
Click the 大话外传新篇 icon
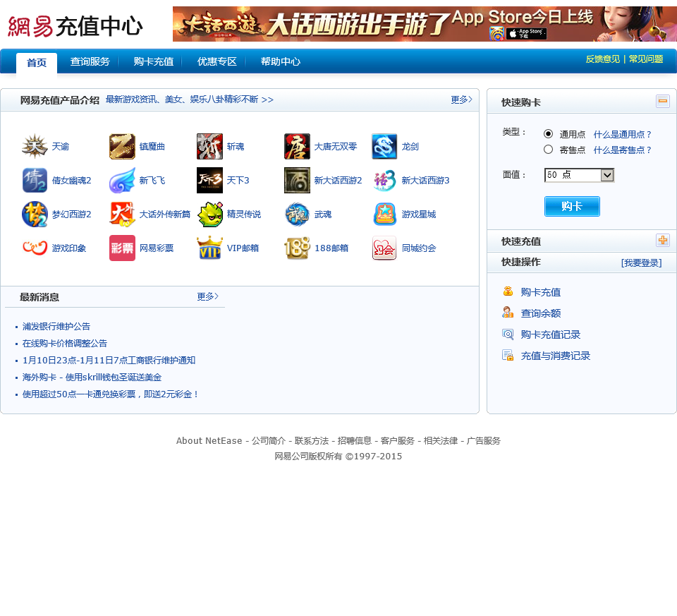pyautogui.click(x=122, y=214)
